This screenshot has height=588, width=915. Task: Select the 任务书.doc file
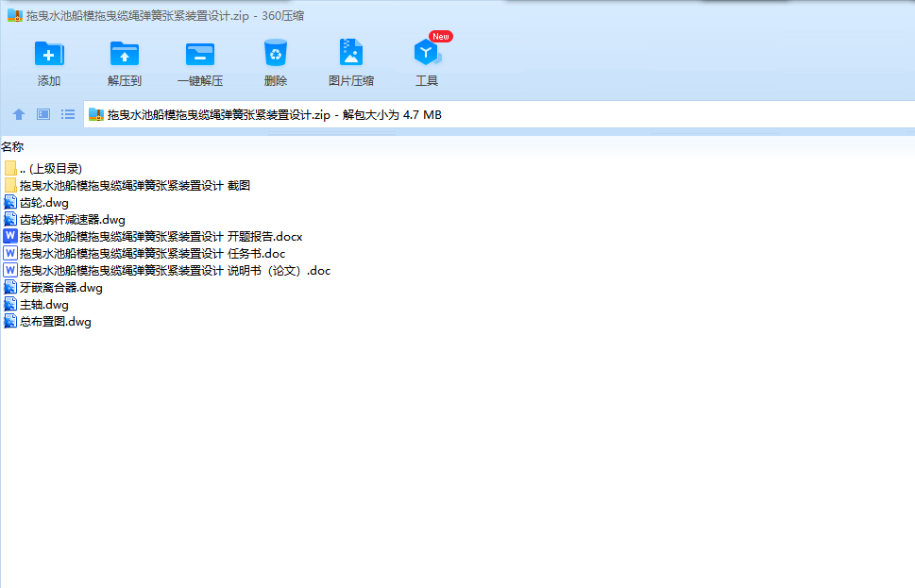coord(144,253)
